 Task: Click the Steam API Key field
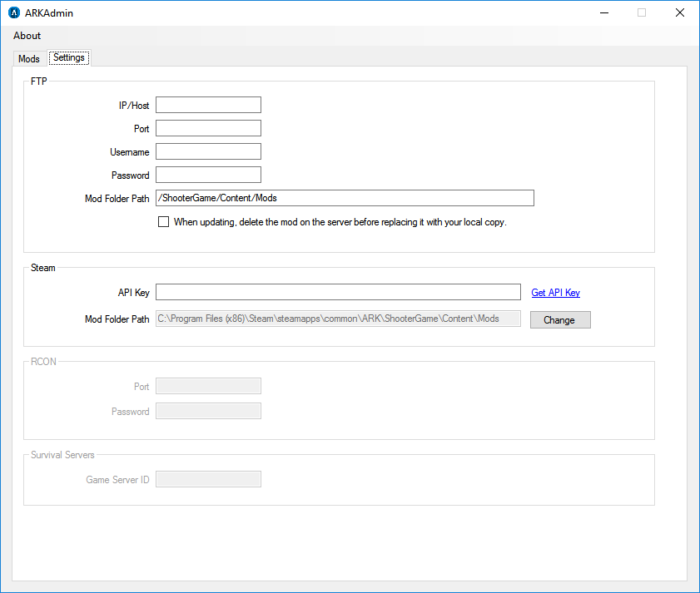tap(338, 292)
